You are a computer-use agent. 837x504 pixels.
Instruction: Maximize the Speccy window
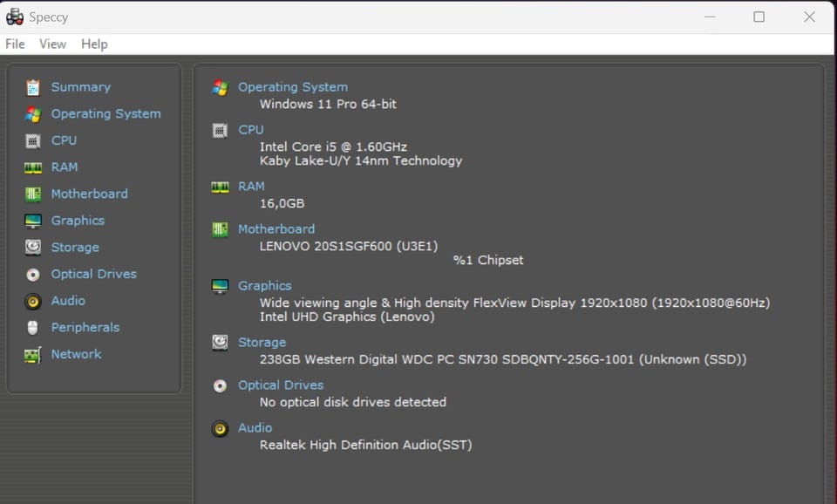click(759, 17)
